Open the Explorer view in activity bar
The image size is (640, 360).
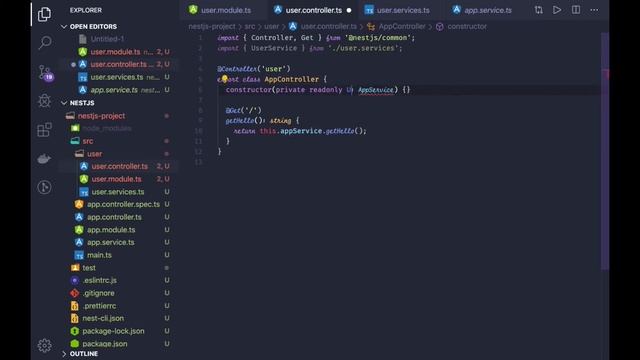[44, 14]
